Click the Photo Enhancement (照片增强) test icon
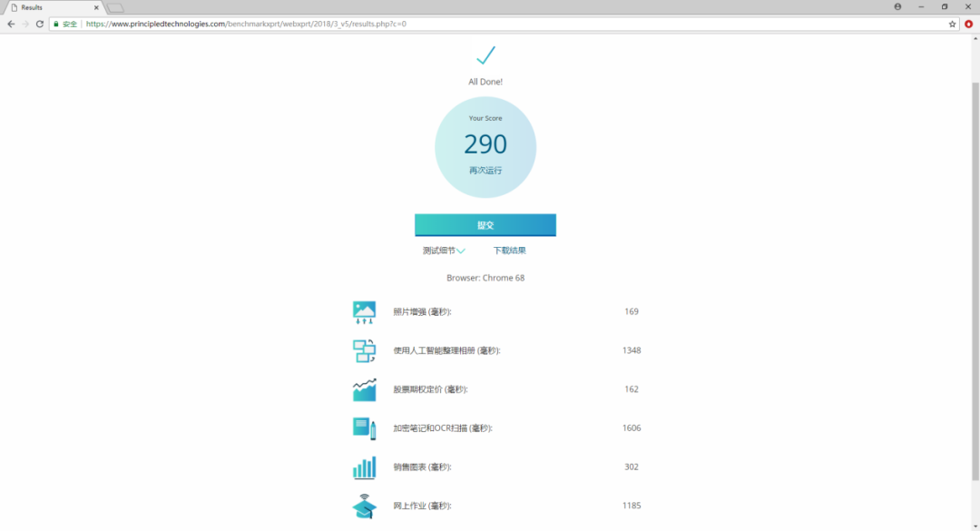 click(365, 312)
